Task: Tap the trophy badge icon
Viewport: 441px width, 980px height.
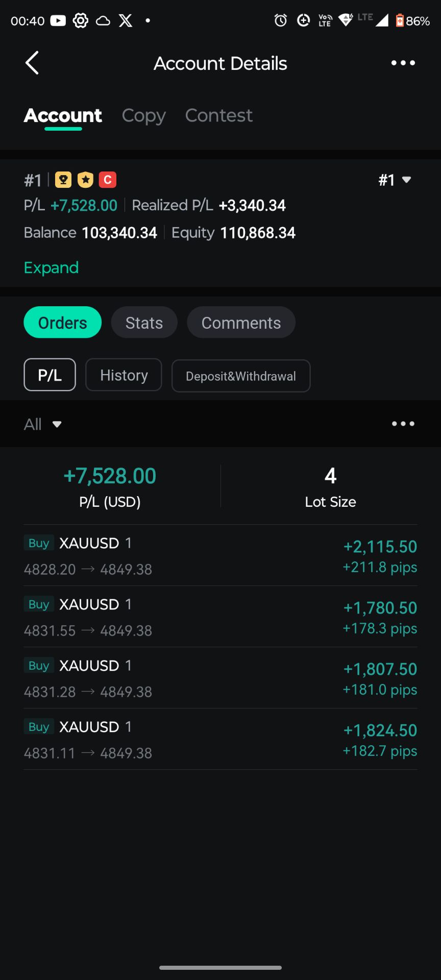Action: pyautogui.click(x=63, y=180)
